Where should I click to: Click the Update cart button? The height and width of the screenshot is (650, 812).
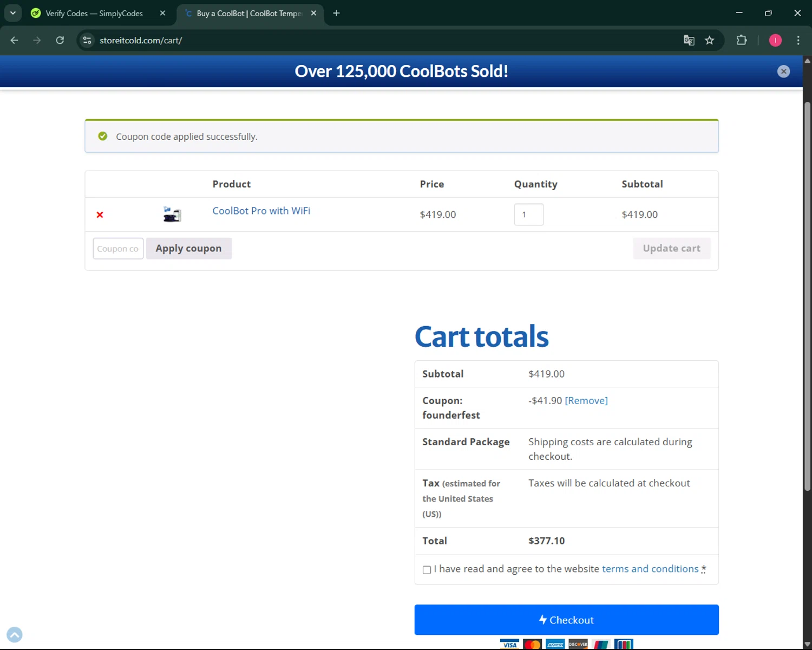coord(672,249)
